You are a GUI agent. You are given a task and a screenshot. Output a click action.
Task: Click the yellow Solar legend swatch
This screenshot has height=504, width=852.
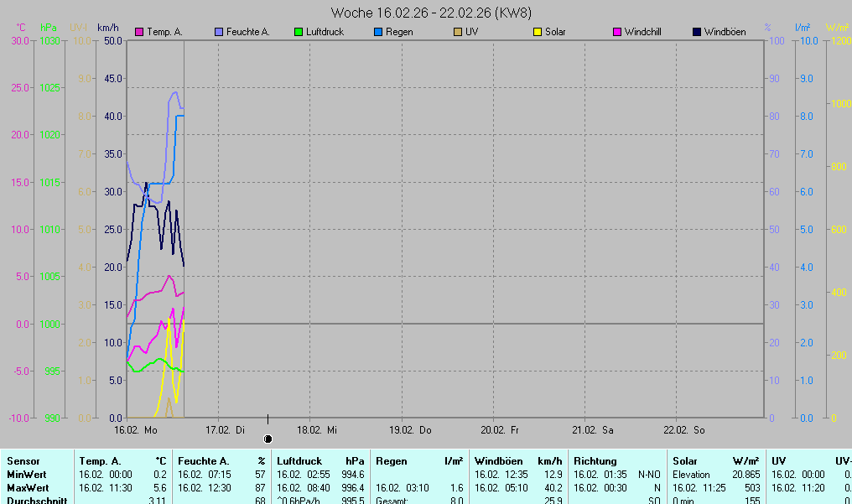[x=538, y=32]
